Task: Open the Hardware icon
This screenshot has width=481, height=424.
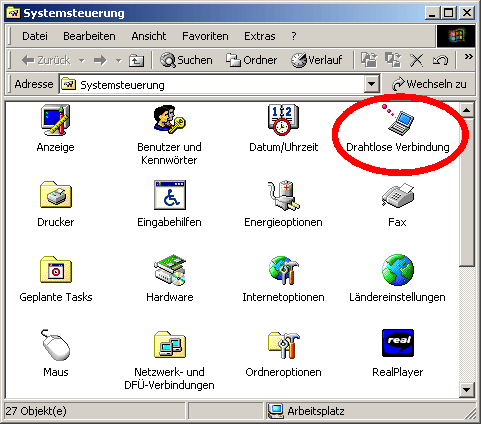Action: tap(170, 270)
